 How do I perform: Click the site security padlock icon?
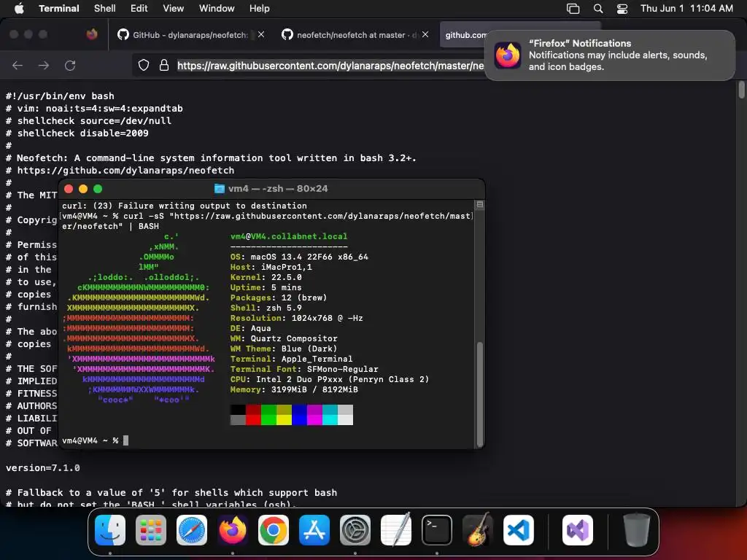tap(164, 65)
